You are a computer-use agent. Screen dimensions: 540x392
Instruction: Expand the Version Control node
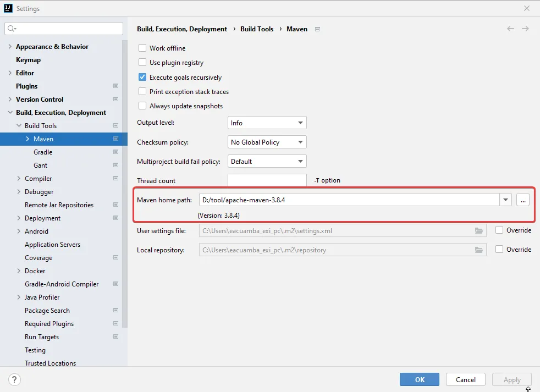click(10, 99)
